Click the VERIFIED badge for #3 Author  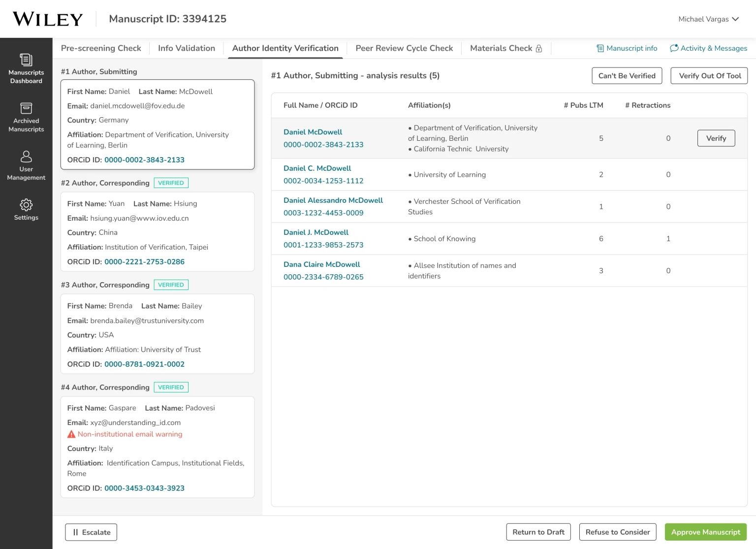[171, 285]
